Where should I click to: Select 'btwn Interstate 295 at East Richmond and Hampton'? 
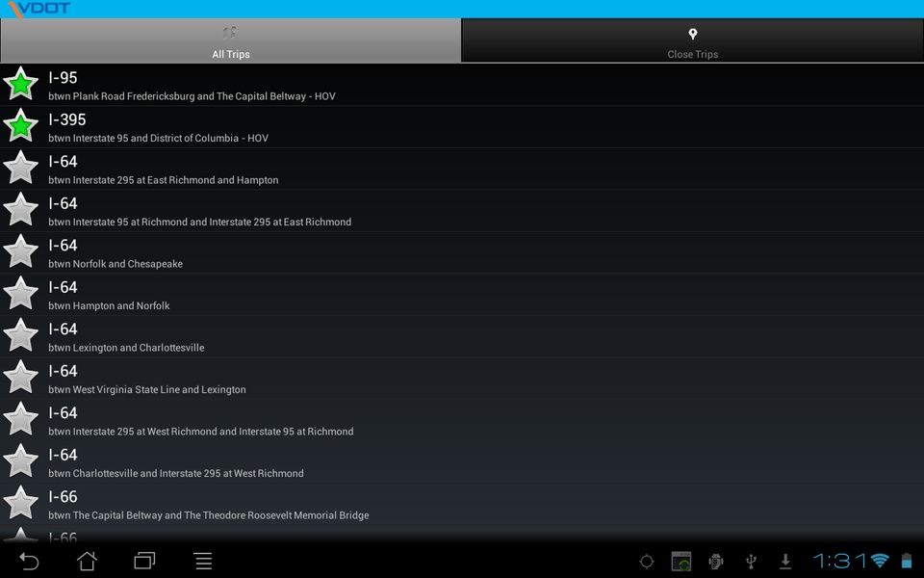pyautogui.click(x=462, y=169)
